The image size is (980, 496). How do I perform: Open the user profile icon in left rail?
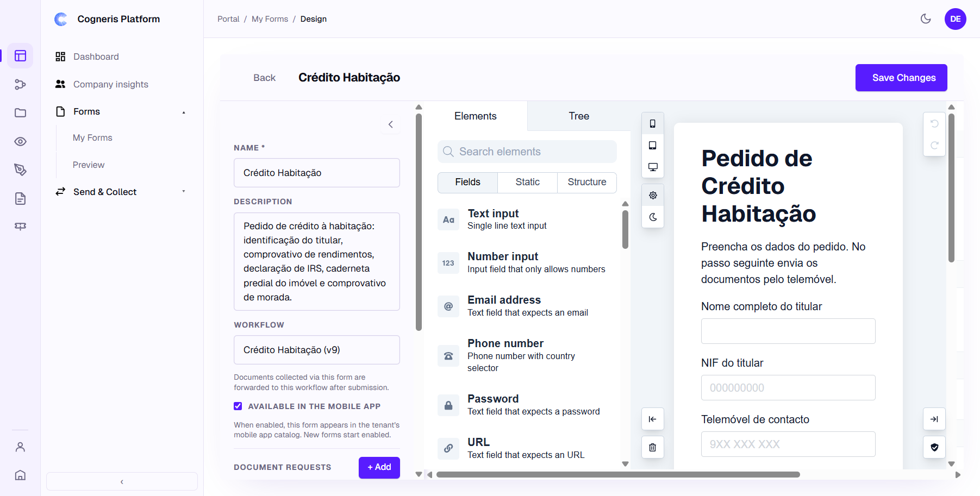20,447
